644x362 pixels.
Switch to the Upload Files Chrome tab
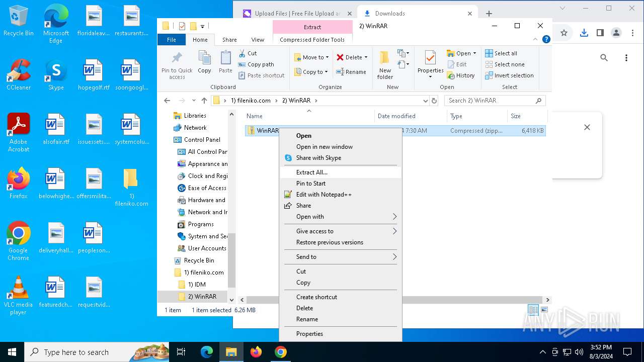click(x=297, y=14)
